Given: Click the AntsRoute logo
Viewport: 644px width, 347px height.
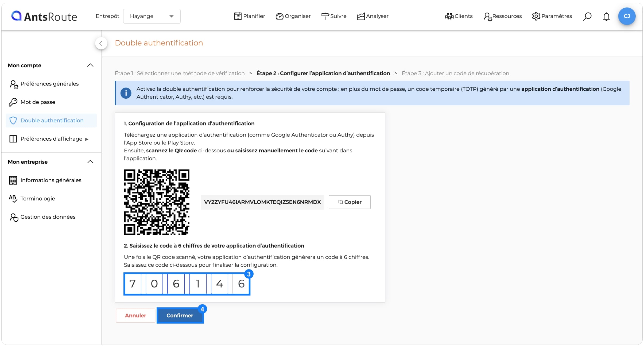Looking at the screenshot, I should click(x=44, y=16).
